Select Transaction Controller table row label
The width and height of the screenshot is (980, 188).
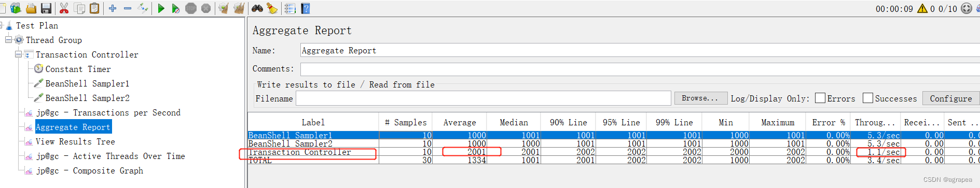coord(300,152)
